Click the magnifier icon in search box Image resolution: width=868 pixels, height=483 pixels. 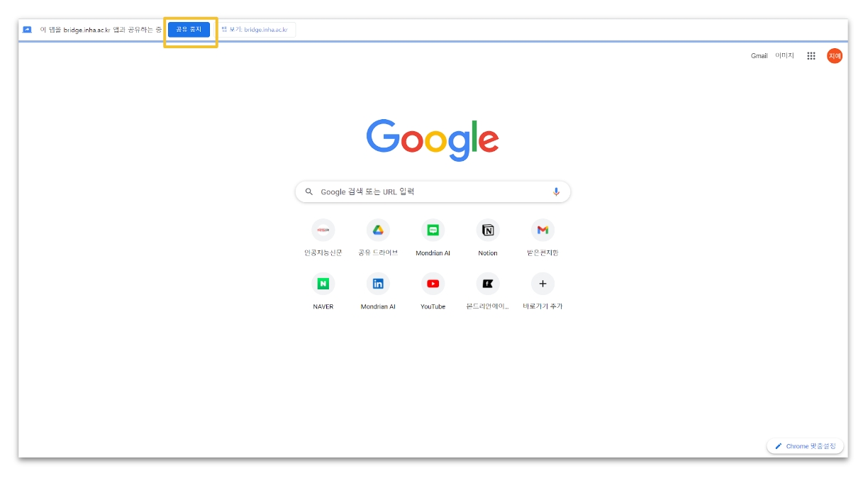point(309,192)
